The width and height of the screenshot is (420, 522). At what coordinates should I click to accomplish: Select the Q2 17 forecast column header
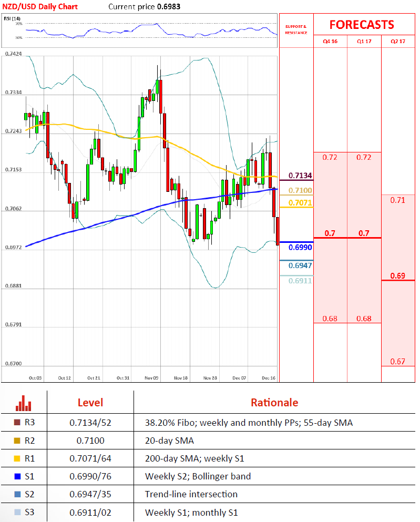pyautogui.click(x=397, y=41)
